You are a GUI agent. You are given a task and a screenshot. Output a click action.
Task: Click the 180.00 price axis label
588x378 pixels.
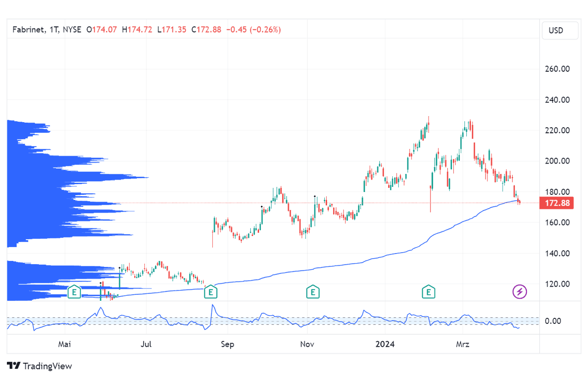pyautogui.click(x=557, y=192)
